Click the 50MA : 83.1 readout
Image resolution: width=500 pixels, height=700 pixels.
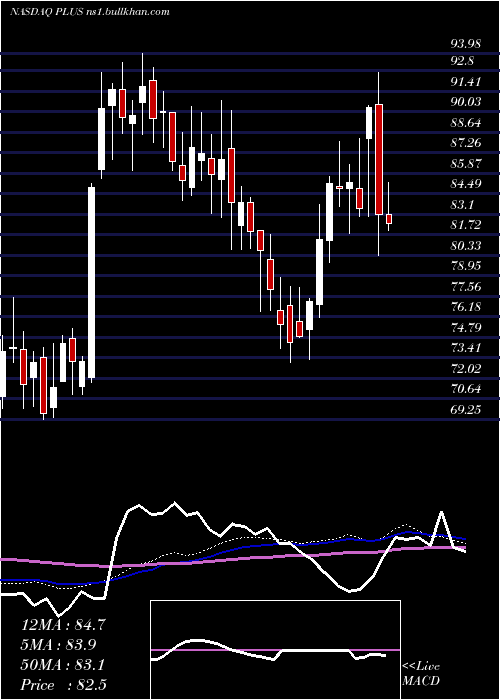tap(63, 665)
